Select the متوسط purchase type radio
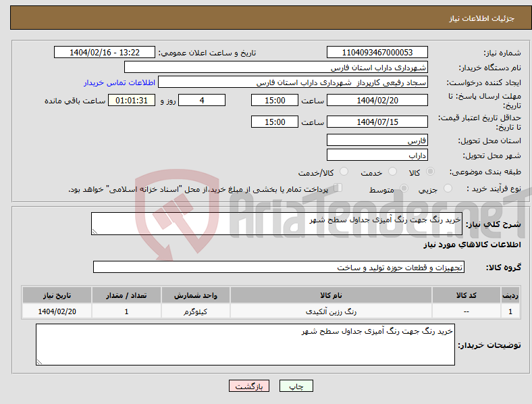Screen dimensions: 532x404 point(404,188)
